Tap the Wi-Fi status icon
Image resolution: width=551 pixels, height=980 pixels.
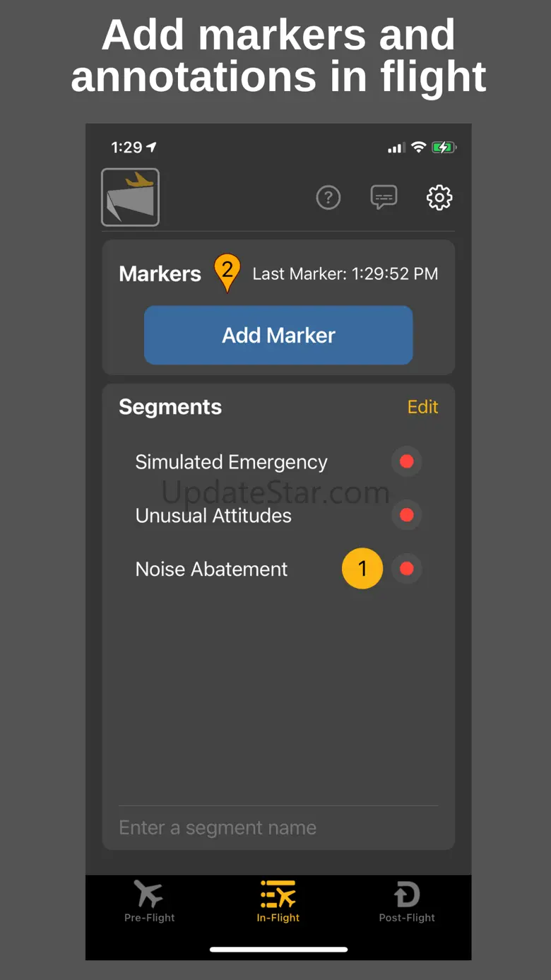[418, 147]
